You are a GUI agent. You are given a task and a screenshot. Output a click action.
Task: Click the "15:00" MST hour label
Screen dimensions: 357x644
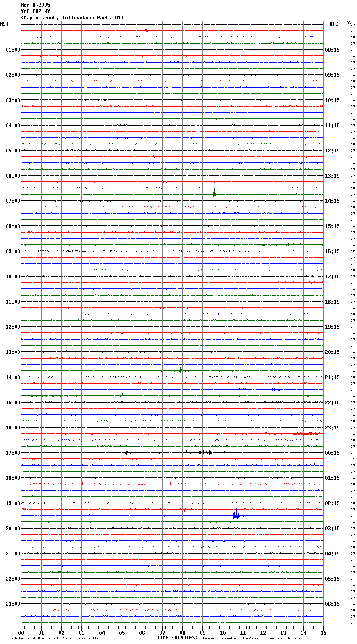13,403
